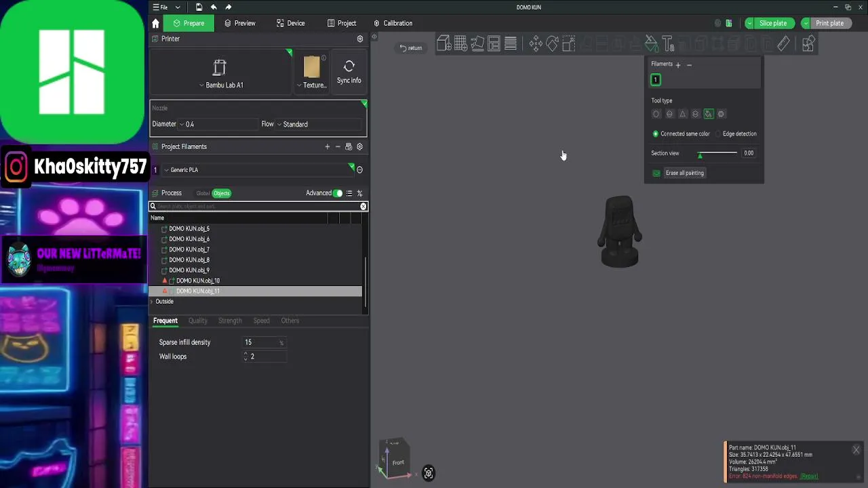The width and height of the screenshot is (868, 488).
Task: Open the Bambu Lab A1 printer dropdown
Action: [220, 85]
